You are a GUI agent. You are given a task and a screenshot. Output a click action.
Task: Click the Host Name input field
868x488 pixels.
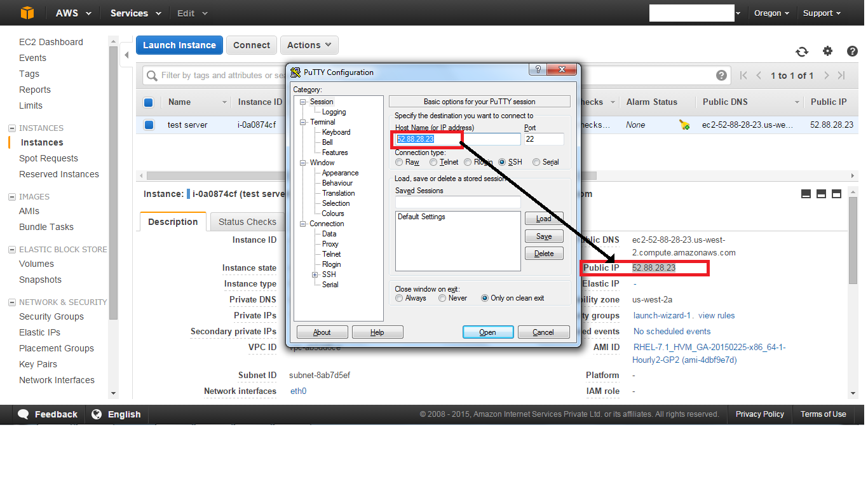[458, 139]
